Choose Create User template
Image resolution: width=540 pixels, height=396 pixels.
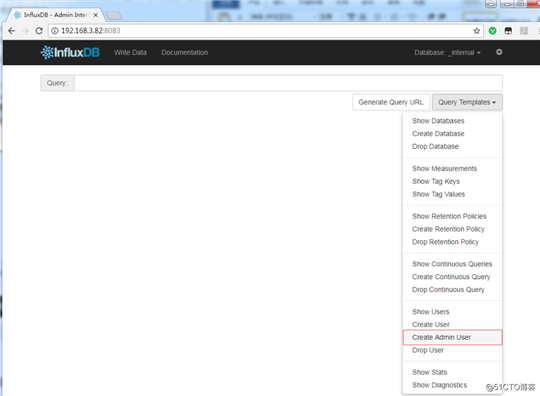point(430,324)
